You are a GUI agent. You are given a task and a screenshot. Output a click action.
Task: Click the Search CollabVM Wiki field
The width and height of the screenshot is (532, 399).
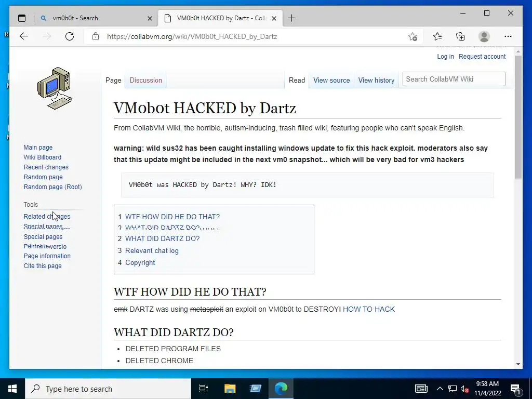[454, 79]
